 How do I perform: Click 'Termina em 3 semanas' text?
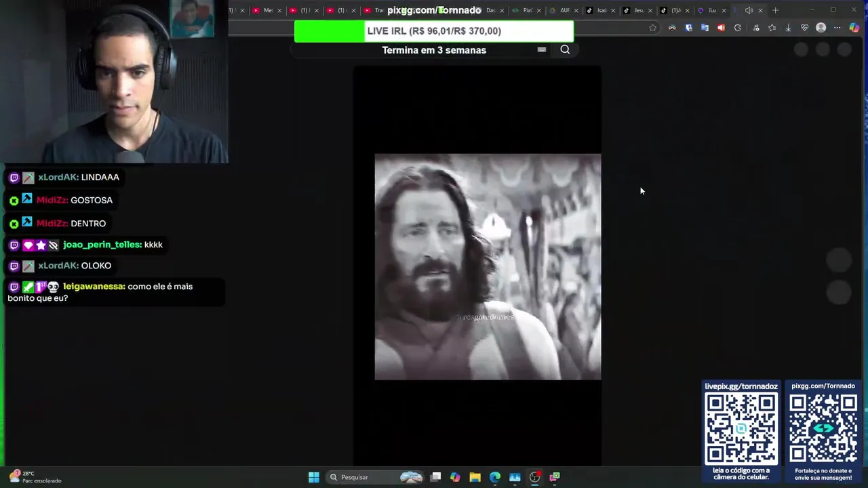point(434,50)
